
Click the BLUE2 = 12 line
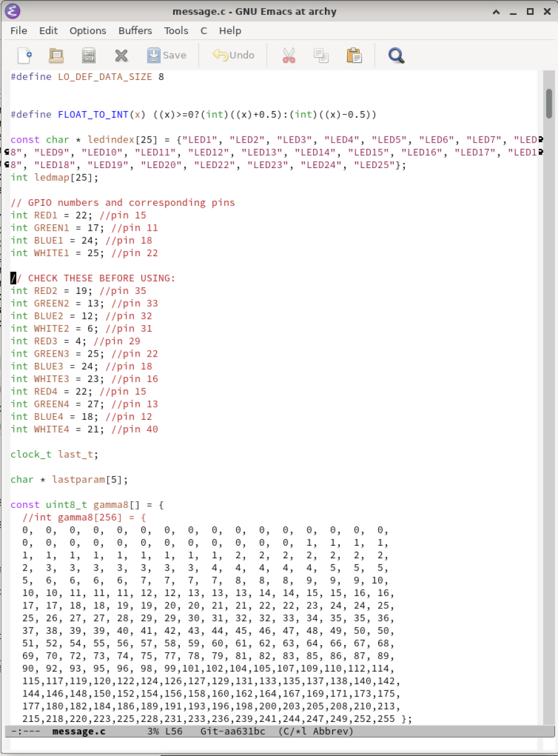pyautogui.click(x=81, y=316)
